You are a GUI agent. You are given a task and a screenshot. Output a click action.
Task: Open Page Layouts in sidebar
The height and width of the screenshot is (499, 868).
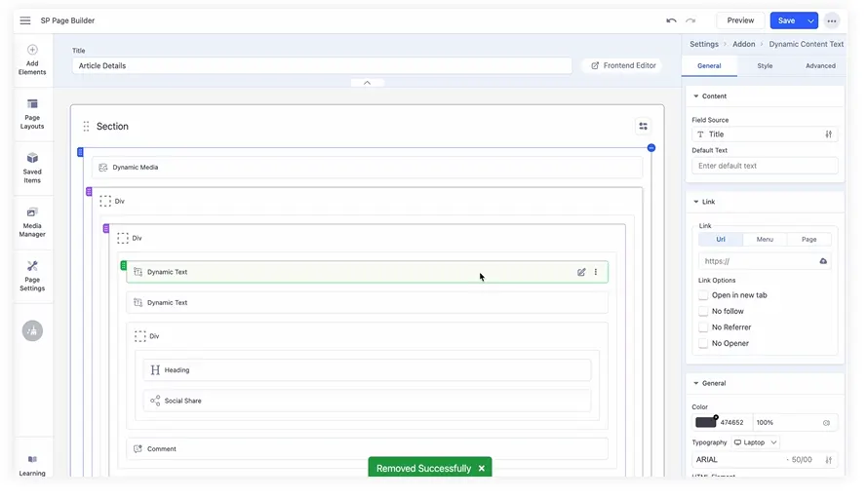pyautogui.click(x=32, y=113)
